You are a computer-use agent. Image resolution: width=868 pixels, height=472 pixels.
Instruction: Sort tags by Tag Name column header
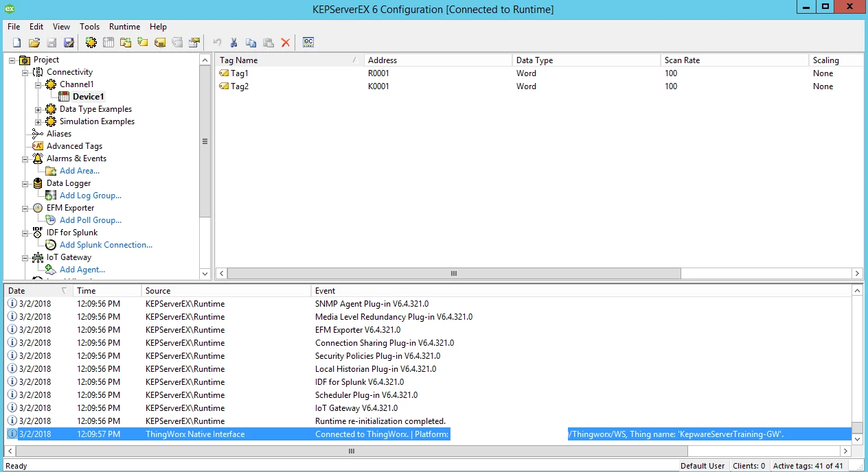pyautogui.click(x=288, y=60)
